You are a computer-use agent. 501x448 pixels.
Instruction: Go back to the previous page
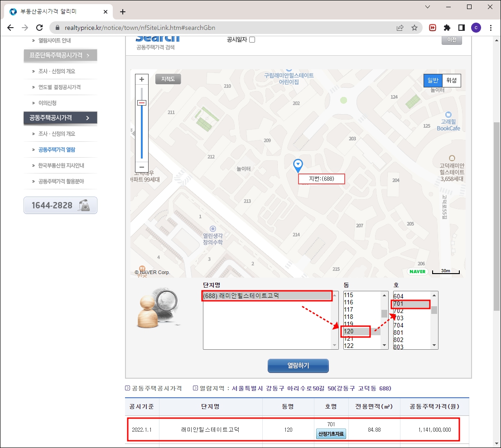[10, 28]
